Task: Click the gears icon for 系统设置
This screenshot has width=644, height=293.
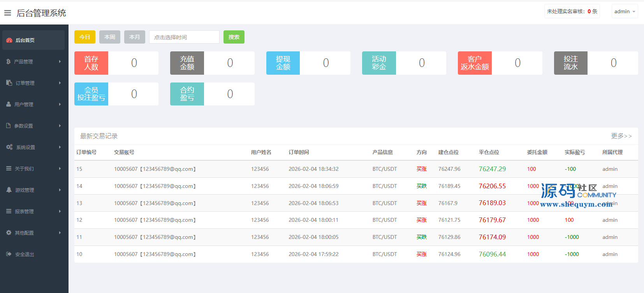Action: tap(9, 147)
